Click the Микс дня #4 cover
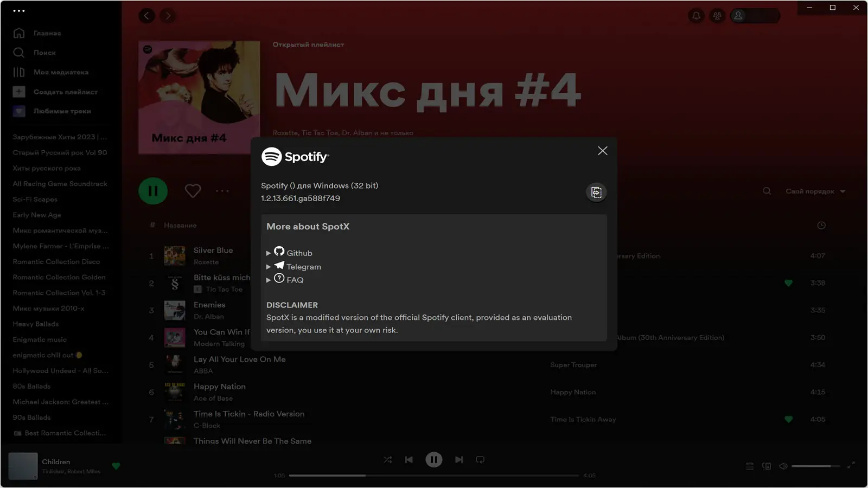The height and width of the screenshot is (488, 868). tap(199, 98)
